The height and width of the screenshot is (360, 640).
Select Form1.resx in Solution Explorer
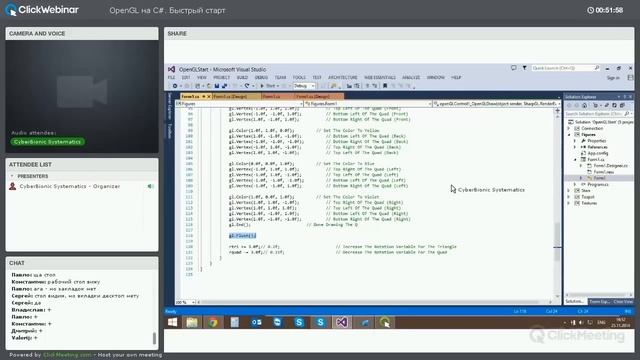click(603, 172)
